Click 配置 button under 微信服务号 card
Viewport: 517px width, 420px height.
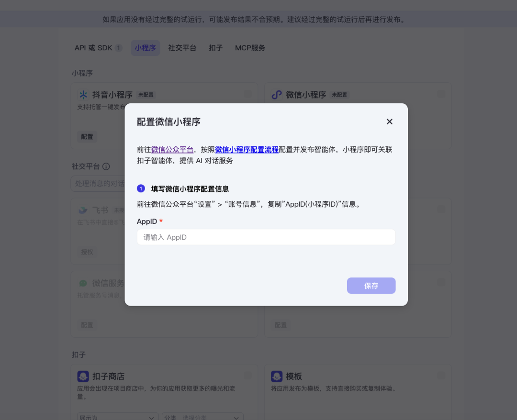coord(87,325)
